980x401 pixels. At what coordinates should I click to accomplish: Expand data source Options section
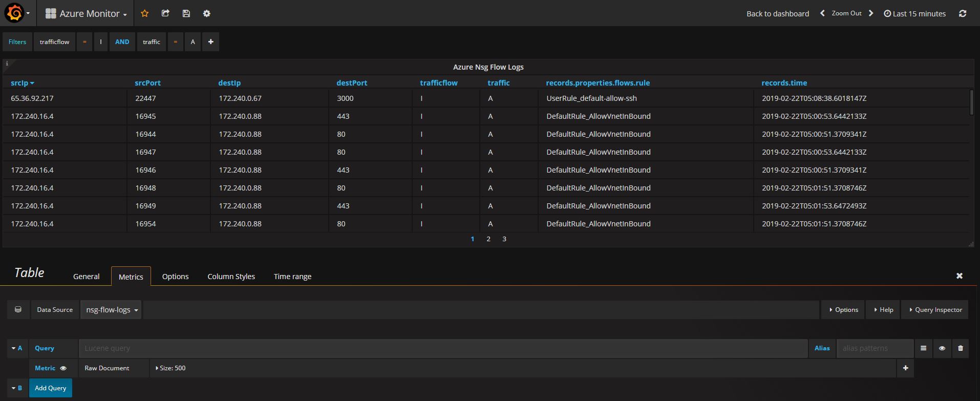[x=843, y=310]
